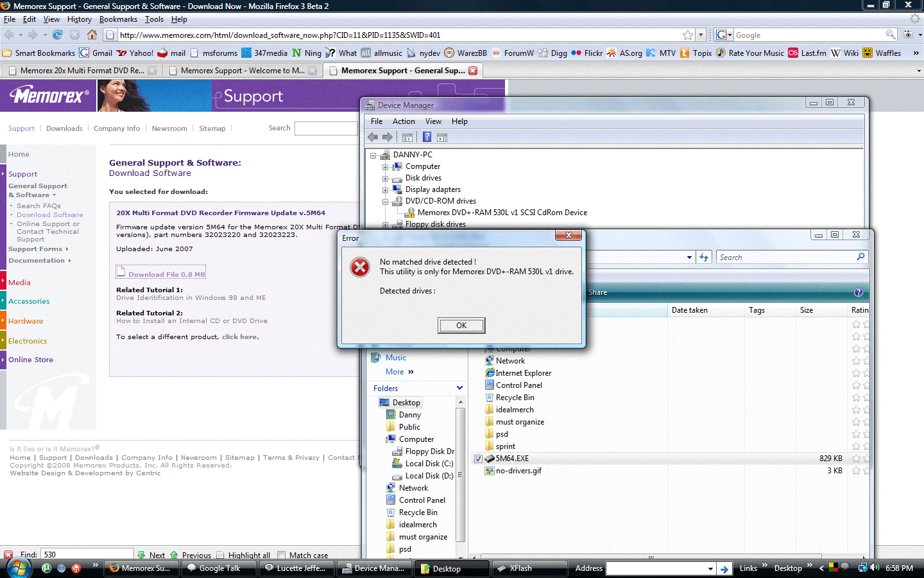
Task: Open Drive Identification in Windows 98 link
Action: pyautogui.click(x=191, y=297)
